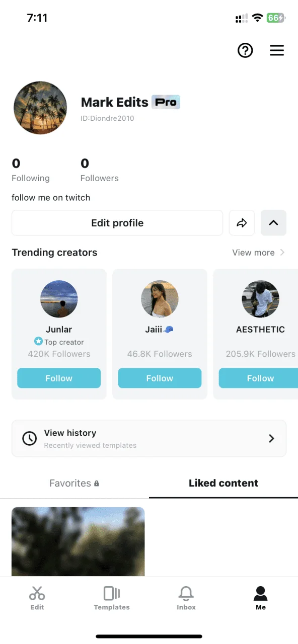Collapse the trending creators section
This screenshot has width=298, height=644.
(273, 223)
